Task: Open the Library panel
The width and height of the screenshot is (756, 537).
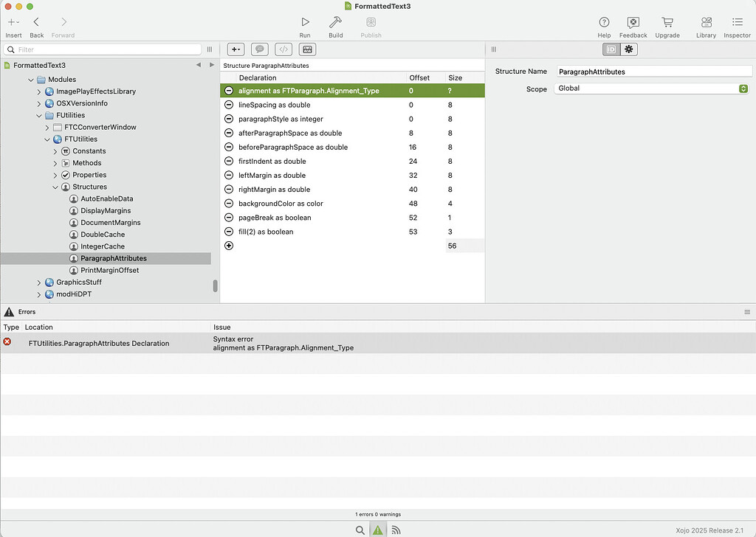Action: coord(706,23)
